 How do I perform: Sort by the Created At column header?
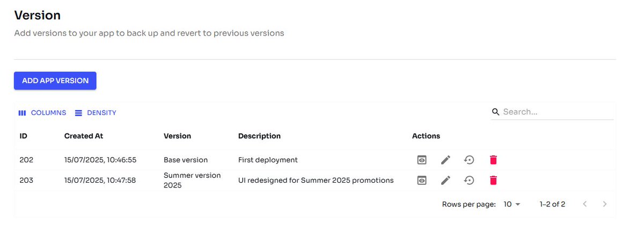(x=84, y=136)
